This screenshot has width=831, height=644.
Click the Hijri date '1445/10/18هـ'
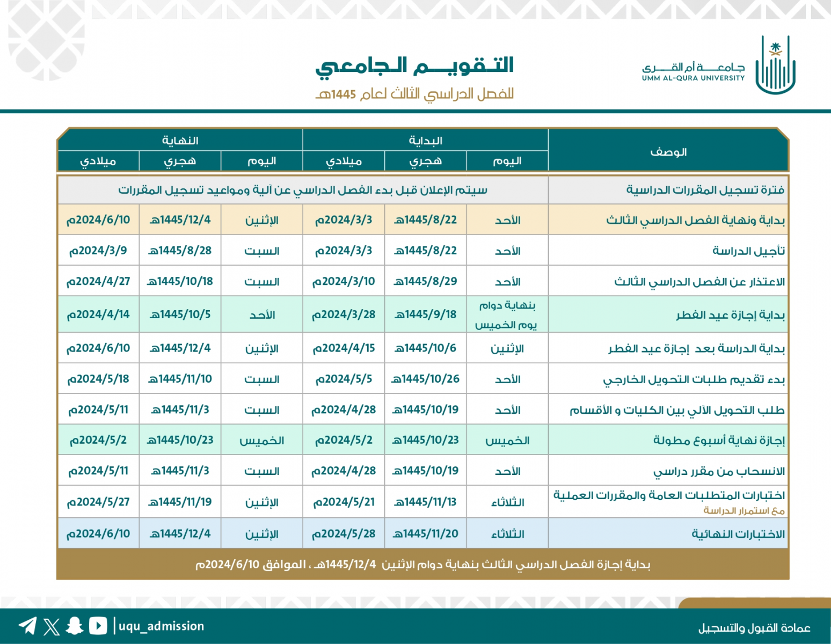180,281
